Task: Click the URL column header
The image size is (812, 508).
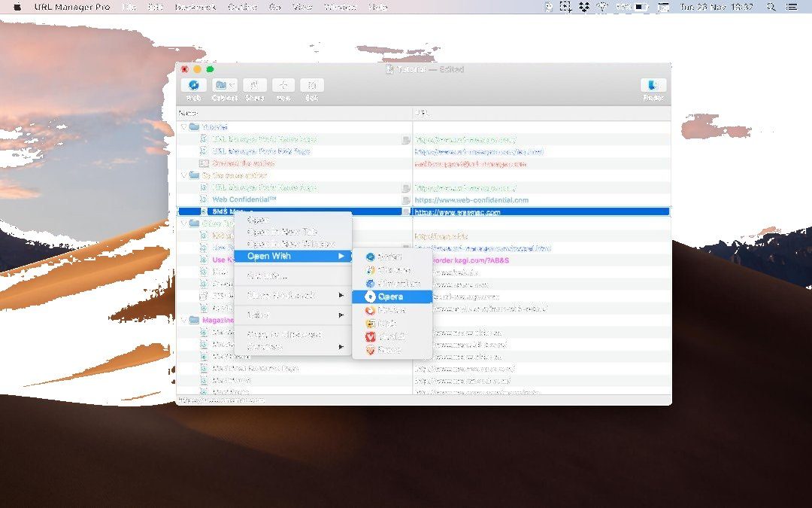Action: pyautogui.click(x=541, y=113)
